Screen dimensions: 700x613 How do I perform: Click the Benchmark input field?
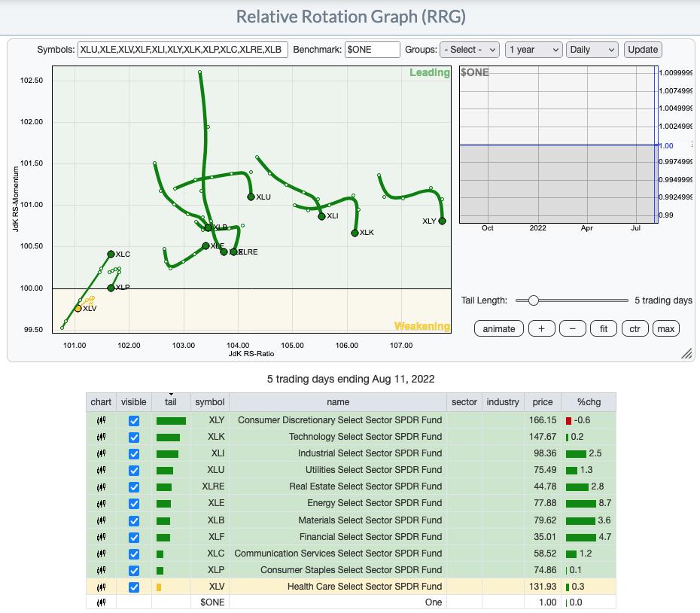[x=373, y=50]
